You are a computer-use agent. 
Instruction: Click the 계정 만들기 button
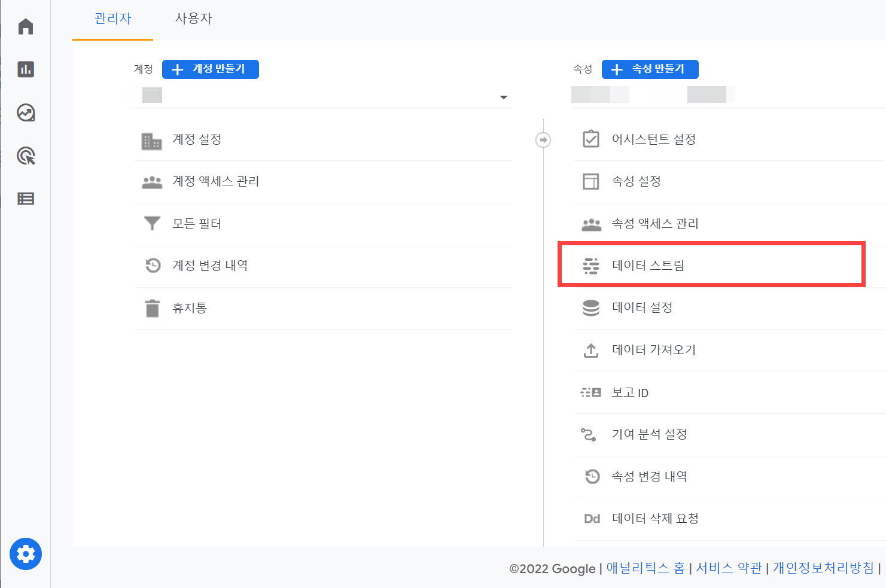[210, 69]
